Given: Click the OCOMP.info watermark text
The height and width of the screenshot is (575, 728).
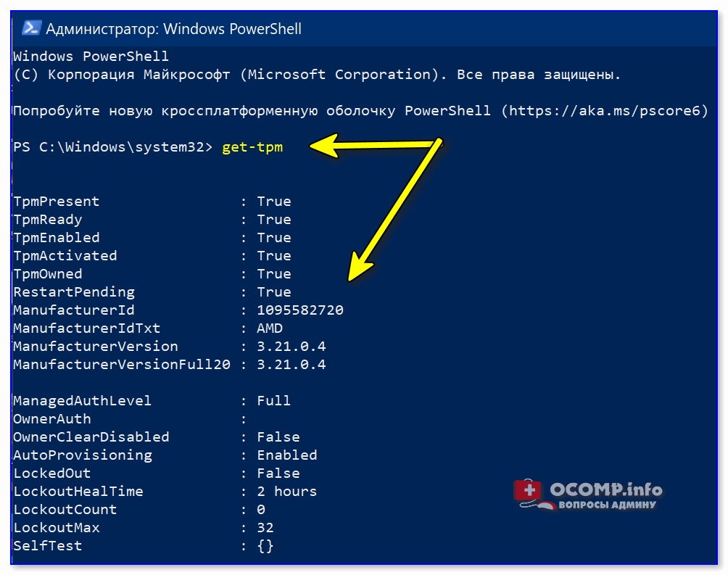Looking at the screenshot, I should (606, 489).
